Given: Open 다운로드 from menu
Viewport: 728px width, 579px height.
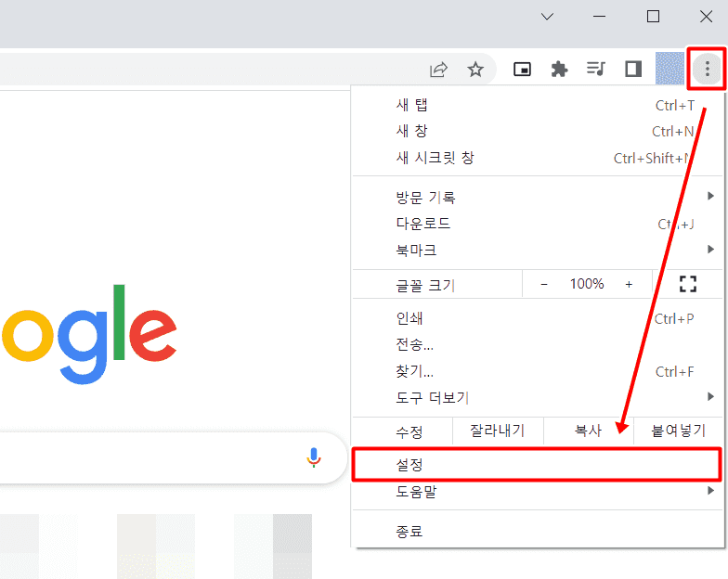Looking at the screenshot, I should click(x=538, y=224).
